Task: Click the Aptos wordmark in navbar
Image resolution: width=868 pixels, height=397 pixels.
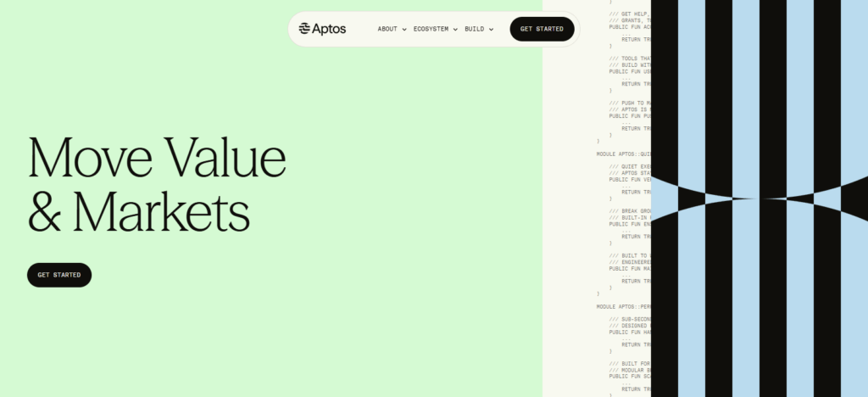Action: [329, 29]
